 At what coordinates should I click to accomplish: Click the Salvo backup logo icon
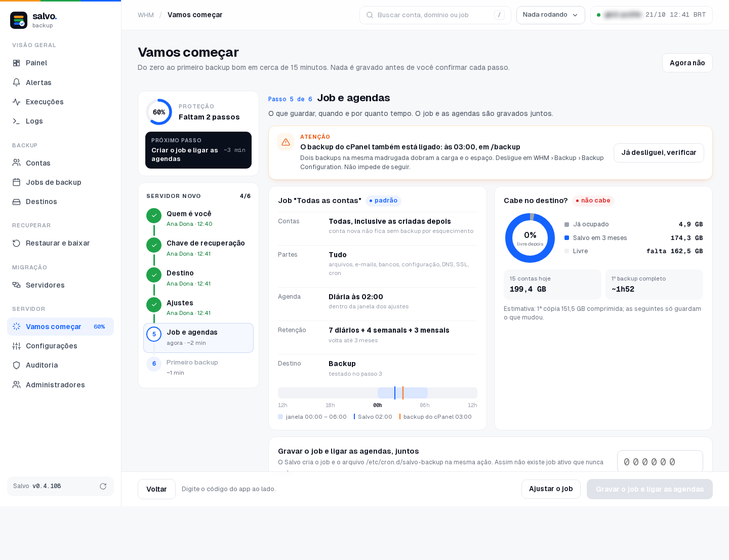(x=19, y=20)
